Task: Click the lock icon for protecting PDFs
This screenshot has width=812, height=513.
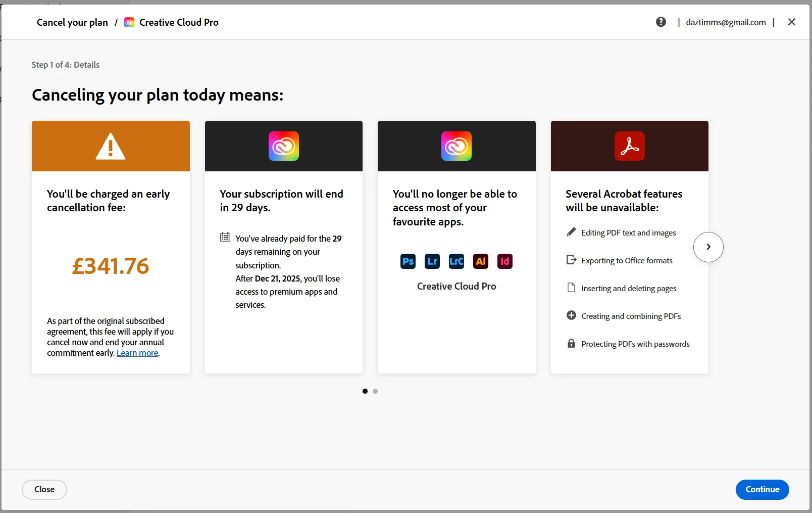Action: (571, 343)
